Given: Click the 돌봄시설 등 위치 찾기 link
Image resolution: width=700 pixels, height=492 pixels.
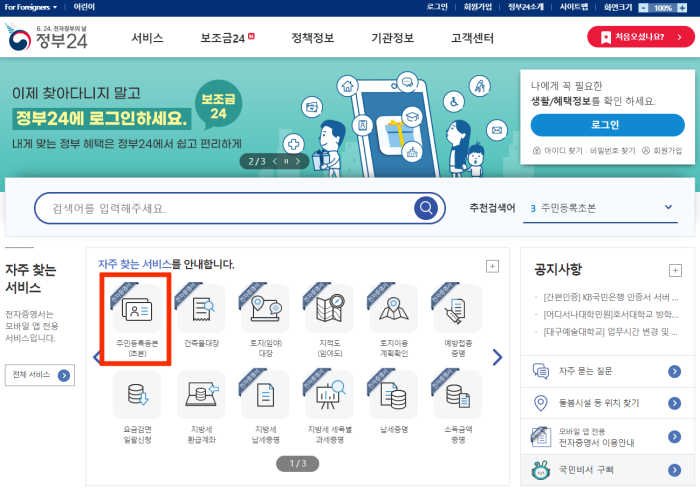Looking at the screenshot, I should [x=599, y=403].
